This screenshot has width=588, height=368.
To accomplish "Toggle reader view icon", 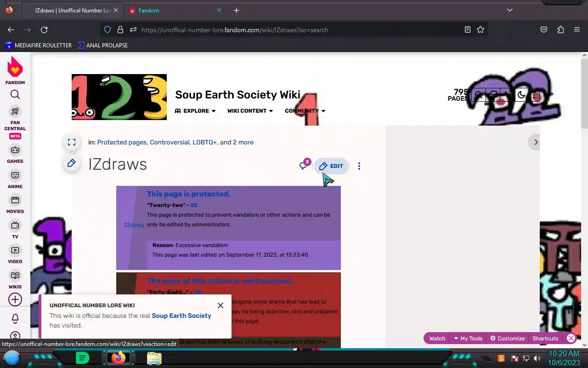I will tap(467, 30).
